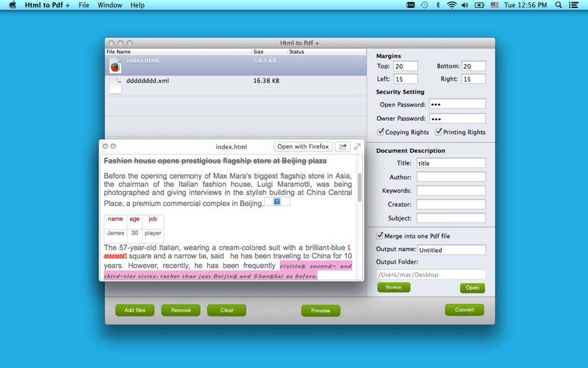
Task: Click the Size column header
Action: coord(269,52)
